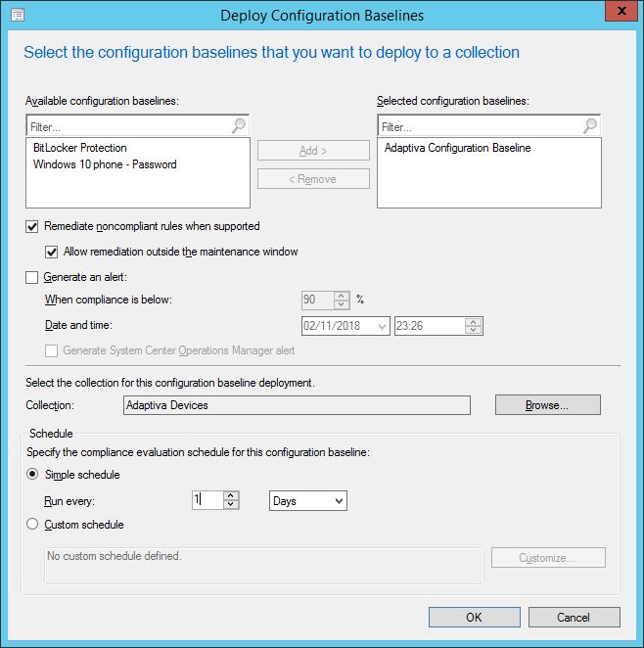Image resolution: width=644 pixels, height=648 pixels.
Task: Open the date dropdown showing 02/11/2018
Action: click(382, 327)
